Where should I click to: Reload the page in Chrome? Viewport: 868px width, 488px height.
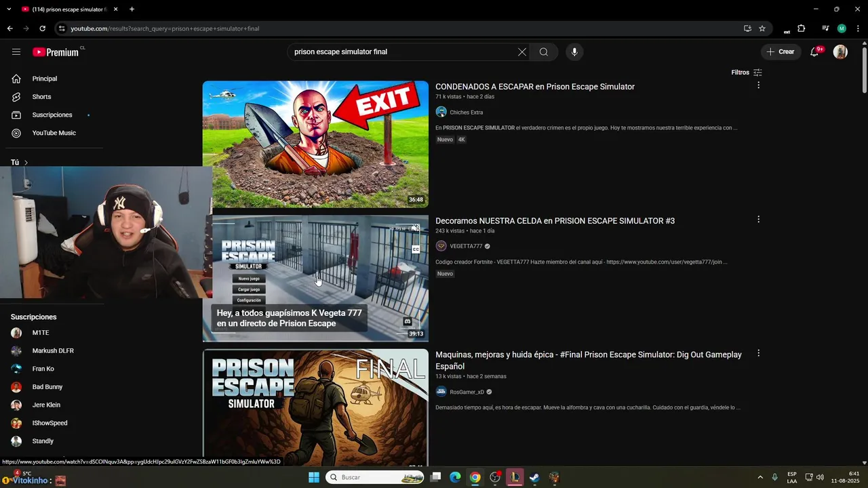[x=42, y=28]
